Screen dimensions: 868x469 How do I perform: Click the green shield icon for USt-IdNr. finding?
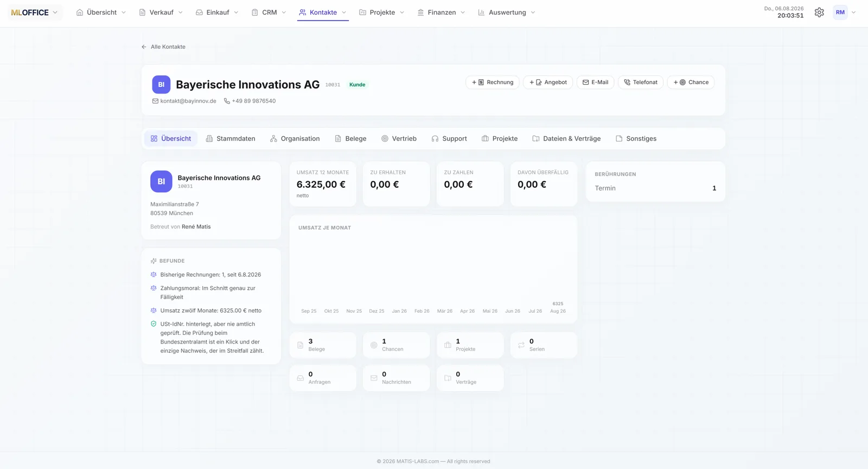click(154, 324)
